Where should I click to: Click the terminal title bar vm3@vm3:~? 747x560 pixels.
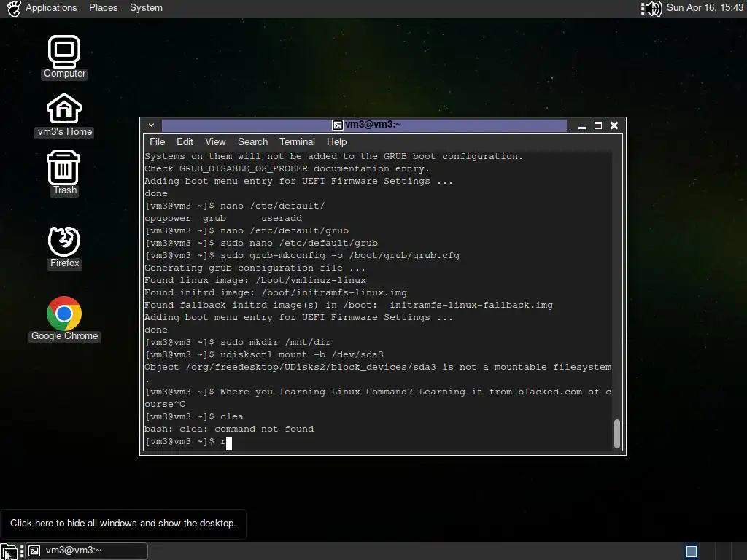click(365, 125)
